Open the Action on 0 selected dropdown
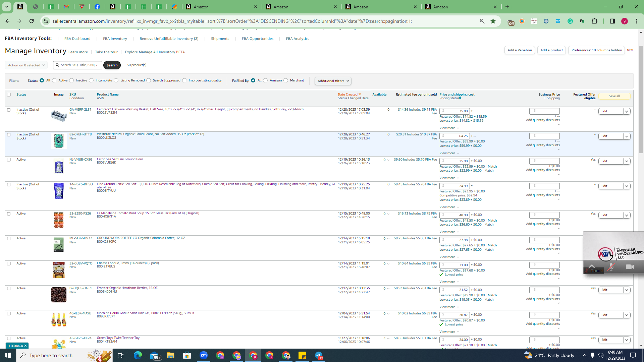The image size is (644, 362). tap(26, 65)
